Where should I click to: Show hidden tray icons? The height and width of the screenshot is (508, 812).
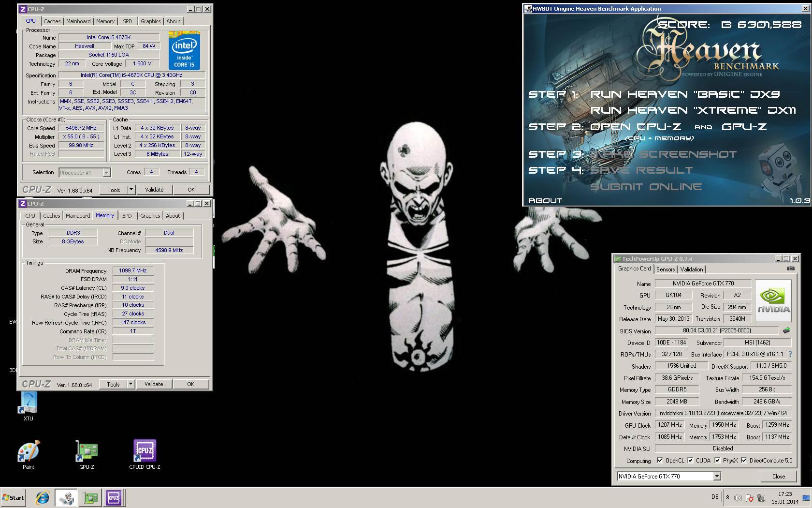point(727,497)
